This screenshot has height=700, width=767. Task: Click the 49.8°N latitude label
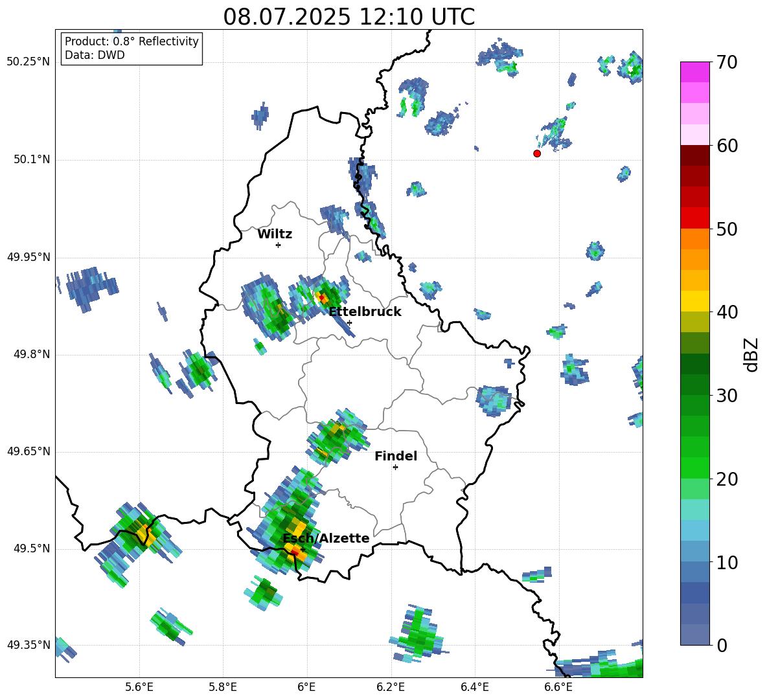(x=32, y=354)
